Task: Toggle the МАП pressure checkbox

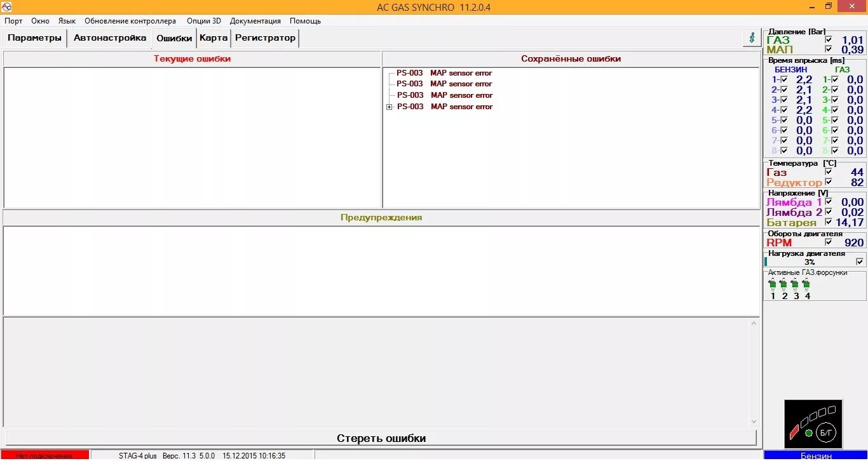Action: [829, 50]
